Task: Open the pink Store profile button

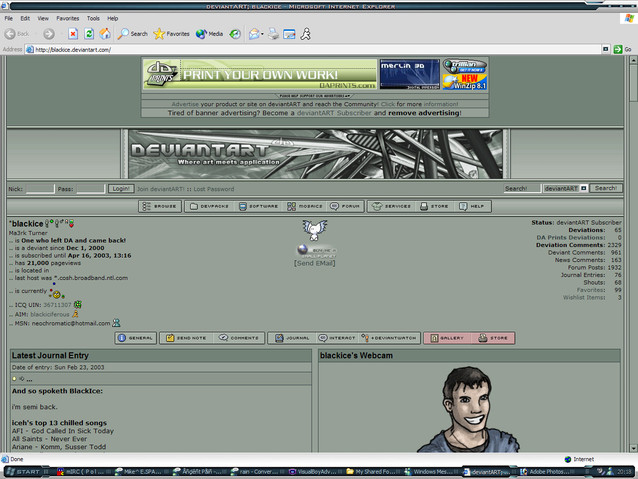Action: click(493, 338)
